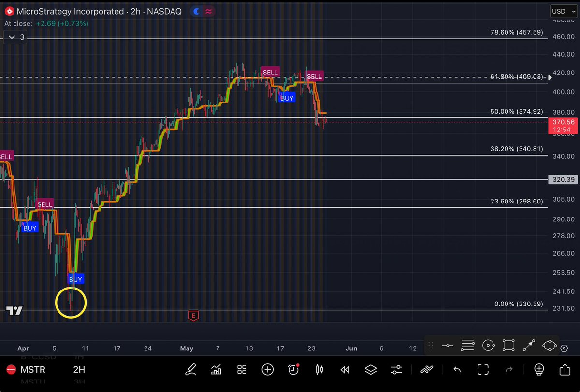Open the MSTR symbol selector
This screenshot has height=392, width=580.
pyautogui.click(x=34, y=370)
